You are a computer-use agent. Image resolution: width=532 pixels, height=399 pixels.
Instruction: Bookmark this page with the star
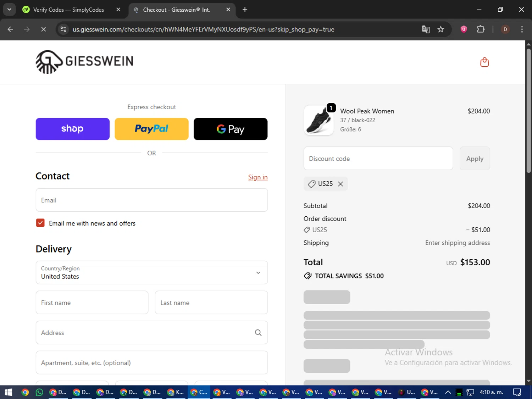tap(440, 29)
